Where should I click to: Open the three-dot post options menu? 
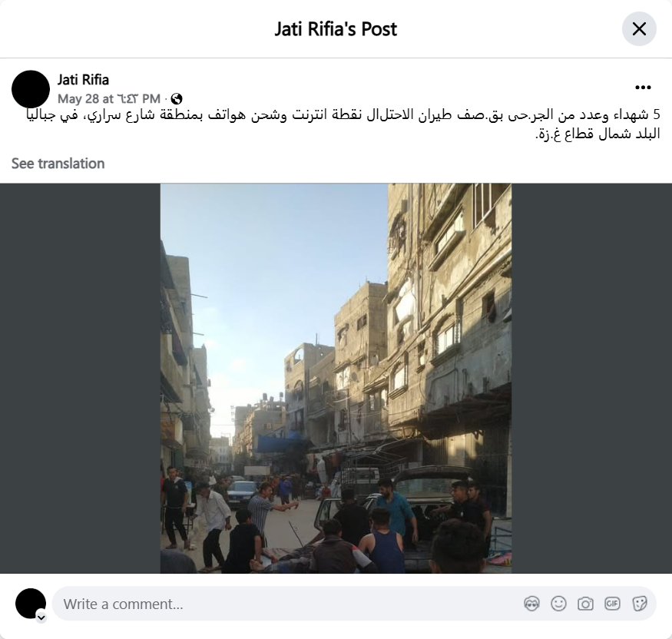[643, 88]
